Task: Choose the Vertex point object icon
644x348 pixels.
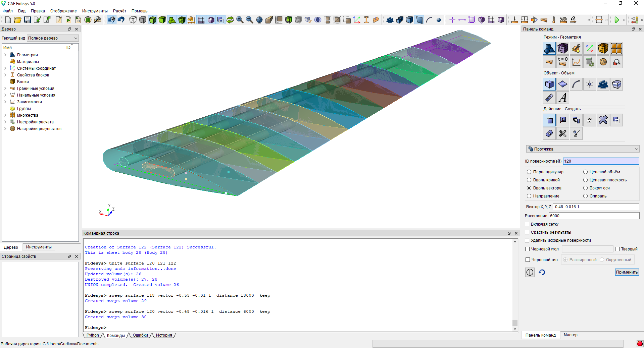Action: (590, 84)
